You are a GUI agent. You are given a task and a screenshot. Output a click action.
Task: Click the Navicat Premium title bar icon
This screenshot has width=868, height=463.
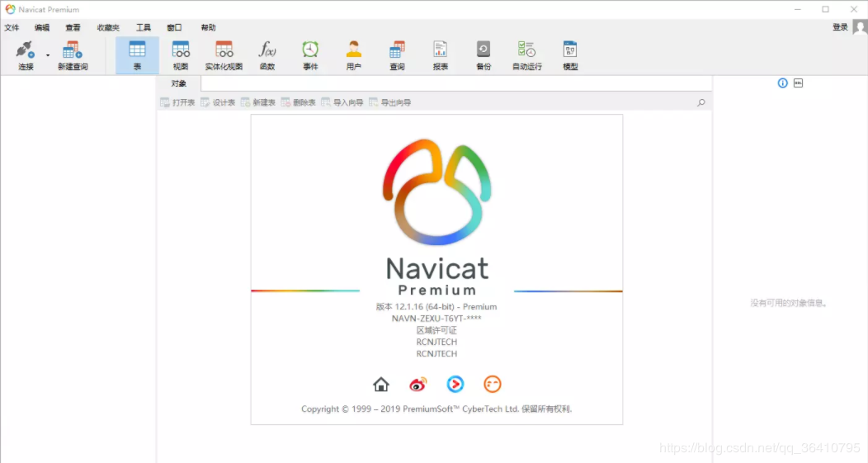(10, 9)
